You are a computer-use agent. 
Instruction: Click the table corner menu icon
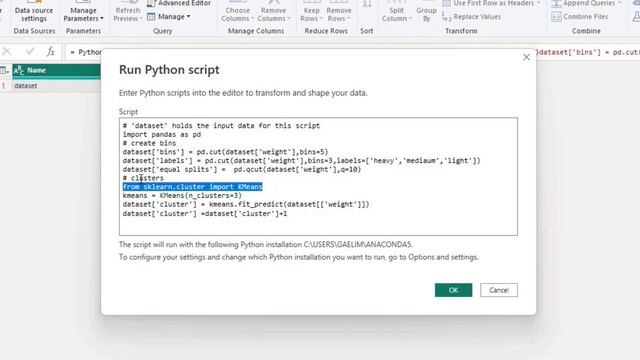pos(4,71)
